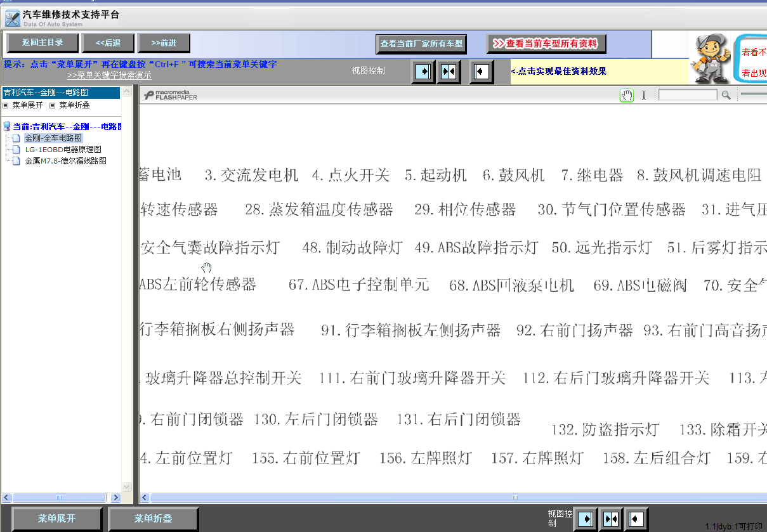Screen dimensions: 767x532
Task: Click sidebar header 吉利汽车--金刚---电路图
Action: 60,93
